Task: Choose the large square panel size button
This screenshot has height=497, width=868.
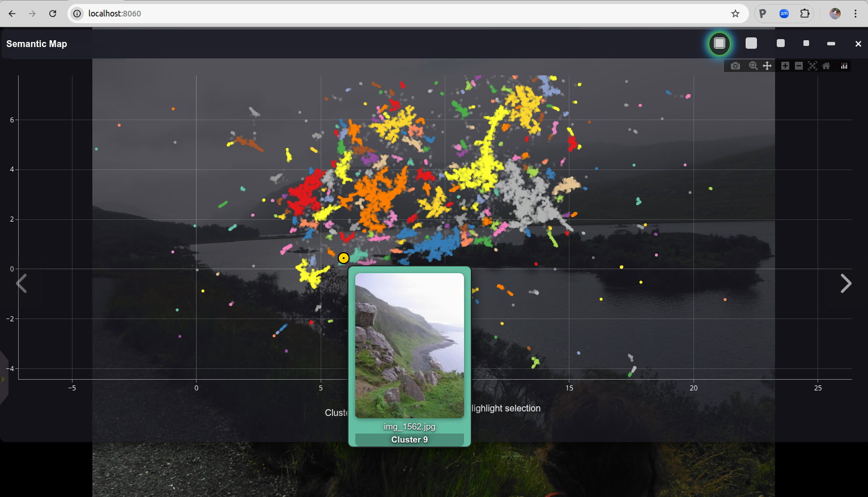Action: (751, 44)
